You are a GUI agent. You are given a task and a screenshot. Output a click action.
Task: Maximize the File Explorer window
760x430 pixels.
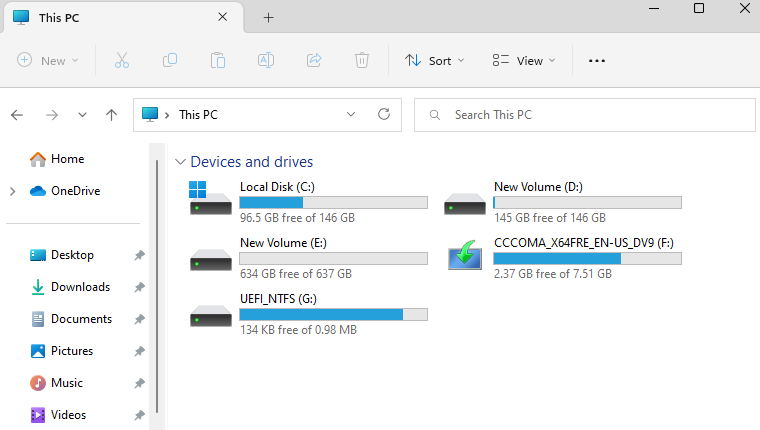click(699, 8)
